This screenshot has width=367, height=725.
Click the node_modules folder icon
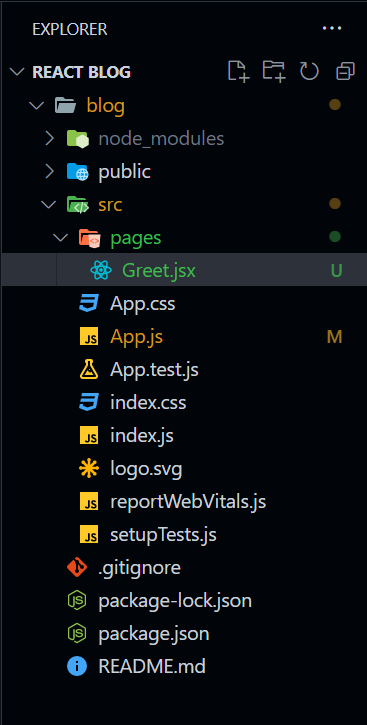coord(77,138)
